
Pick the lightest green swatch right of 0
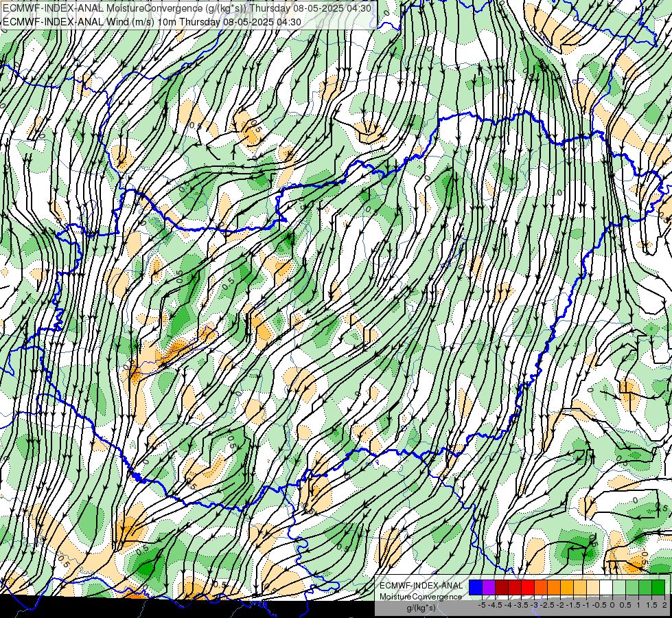pos(619,587)
